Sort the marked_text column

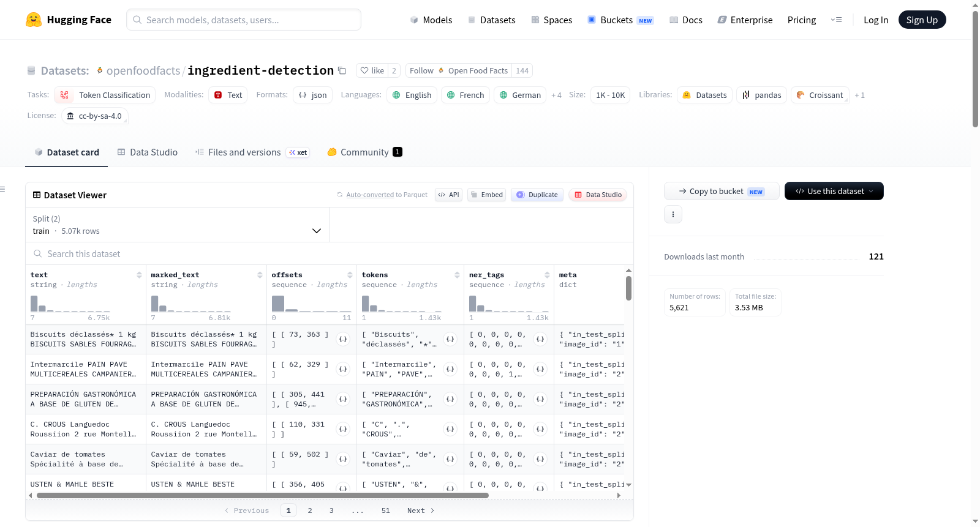coord(260,275)
